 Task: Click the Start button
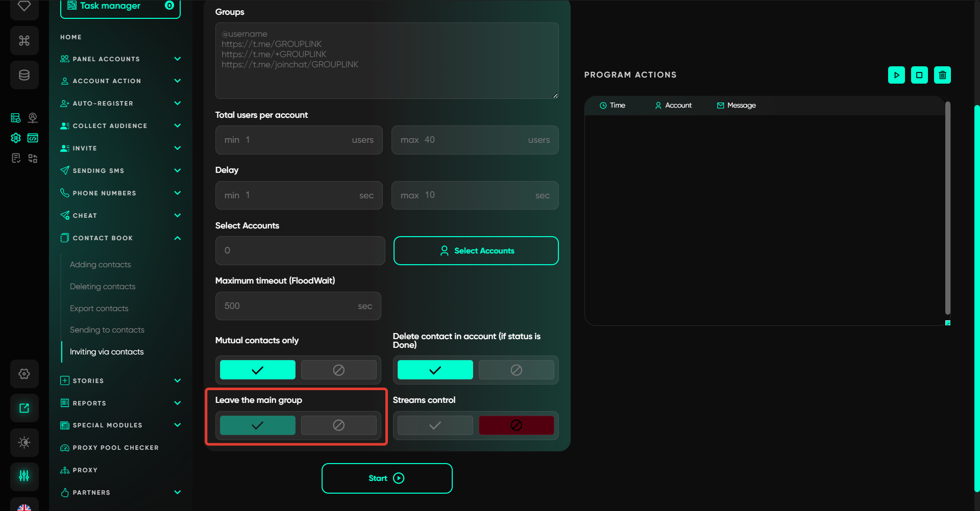pos(387,478)
